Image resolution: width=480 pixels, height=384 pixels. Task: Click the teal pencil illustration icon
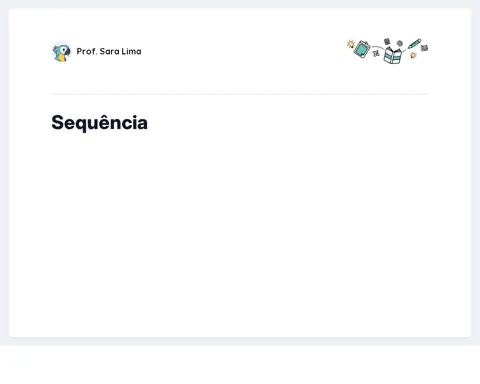pos(414,44)
